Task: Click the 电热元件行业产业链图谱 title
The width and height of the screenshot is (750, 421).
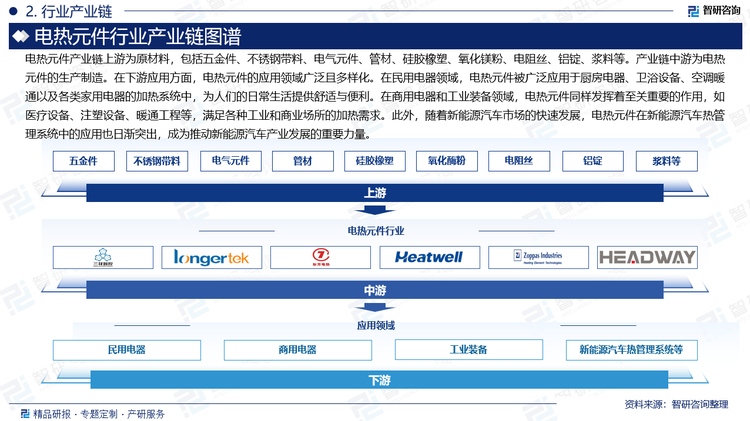Action: pos(138,36)
